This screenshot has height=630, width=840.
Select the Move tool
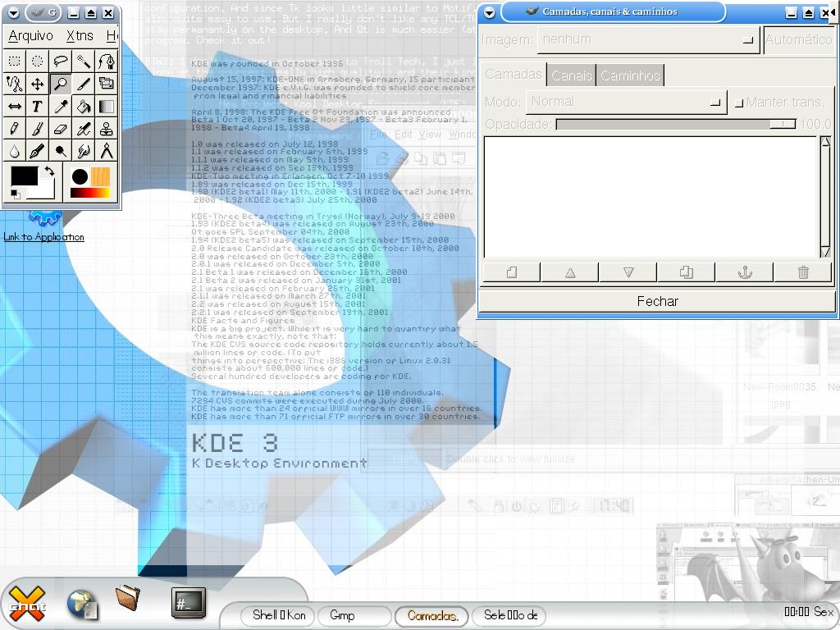(x=37, y=84)
